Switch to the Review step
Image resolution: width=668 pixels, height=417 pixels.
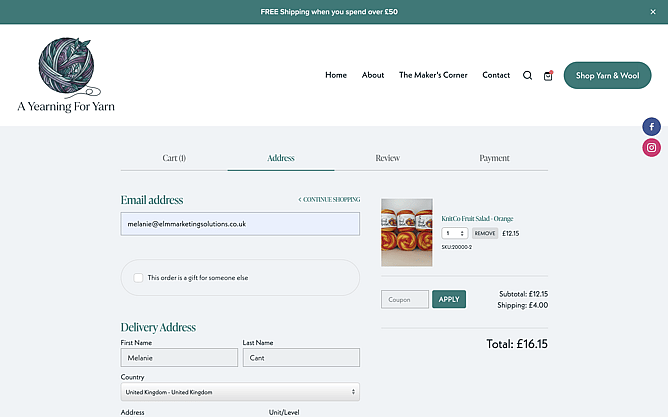pyautogui.click(x=388, y=158)
